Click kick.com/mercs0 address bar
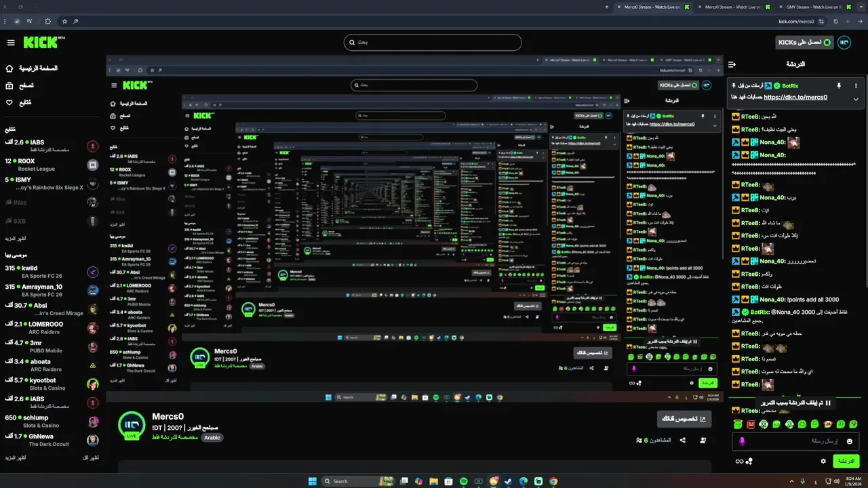868x488 pixels. tap(796, 22)
